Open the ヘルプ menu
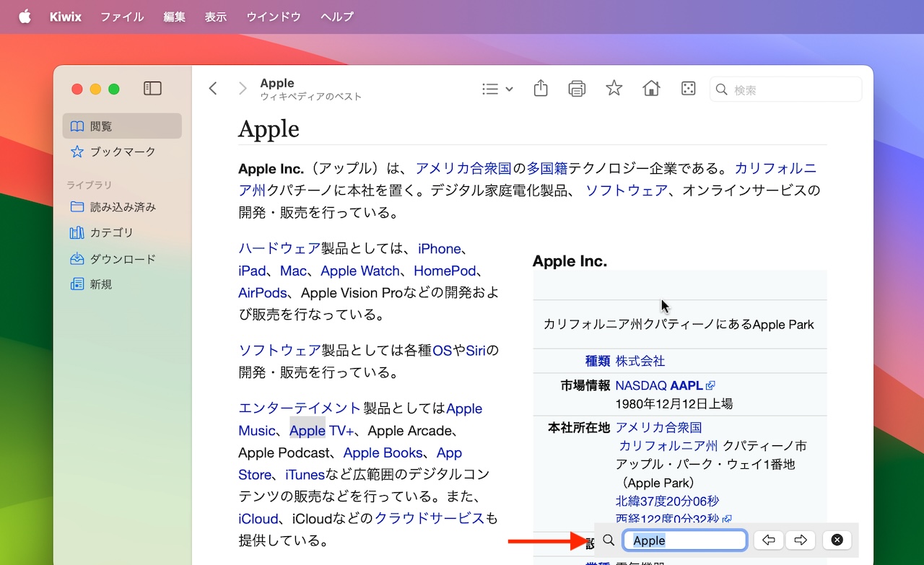The height and width of the screenshot is (565, 924). [337, 17]
